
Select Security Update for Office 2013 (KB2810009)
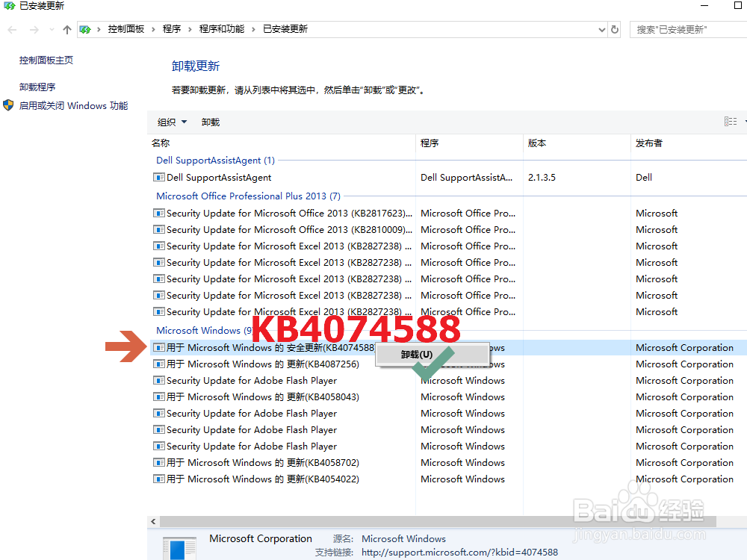point(289,229)
